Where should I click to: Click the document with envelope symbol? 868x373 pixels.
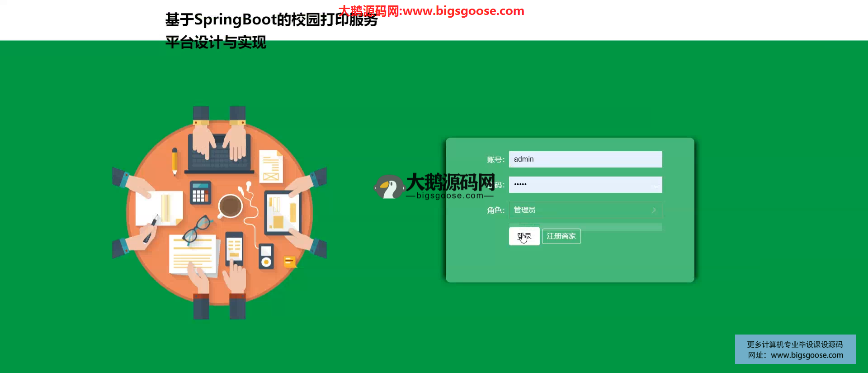click(271, 167)
